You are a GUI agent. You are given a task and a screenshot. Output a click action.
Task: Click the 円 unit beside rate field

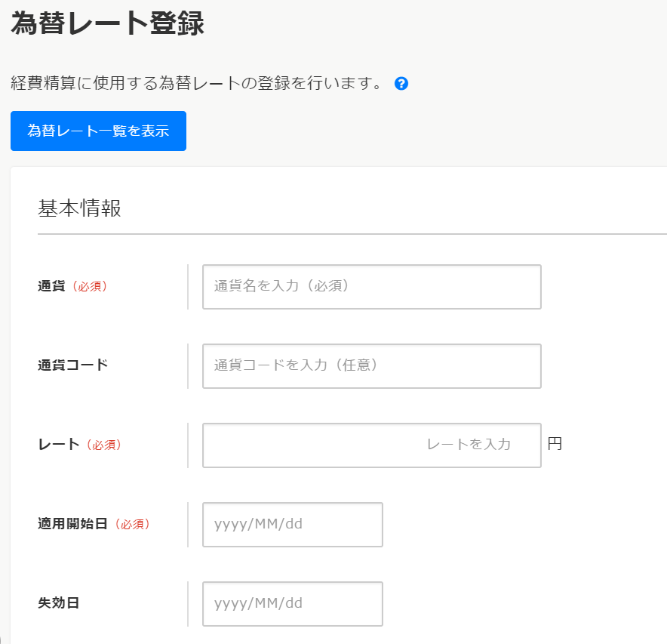(555, 444)
